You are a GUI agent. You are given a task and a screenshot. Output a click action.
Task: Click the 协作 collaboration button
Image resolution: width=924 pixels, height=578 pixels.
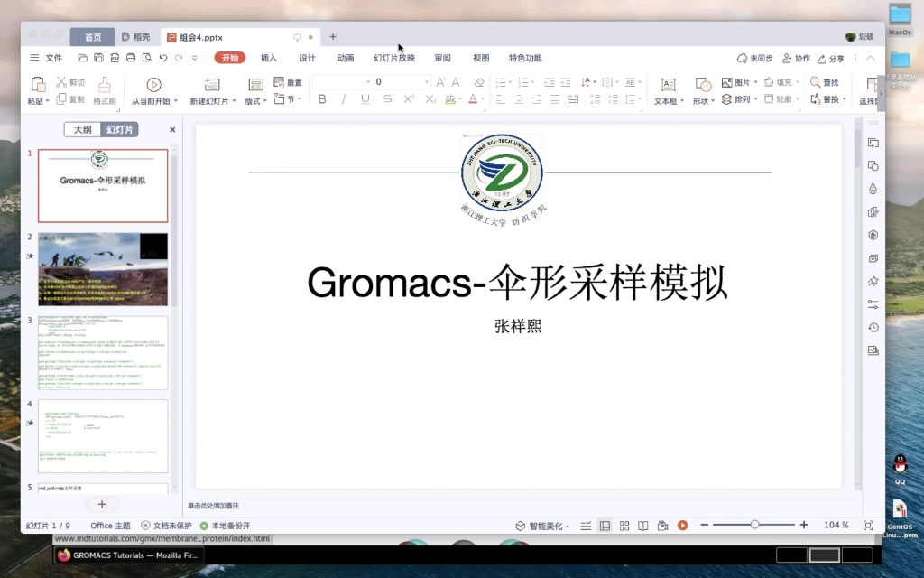[x=796, y=57]
